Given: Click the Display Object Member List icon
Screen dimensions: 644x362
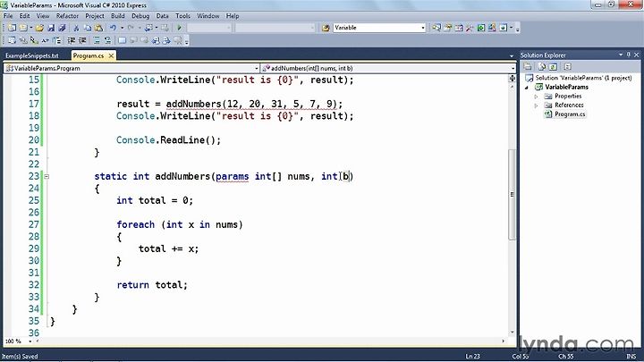Looking at the screenshot, I should coord(12,40).
